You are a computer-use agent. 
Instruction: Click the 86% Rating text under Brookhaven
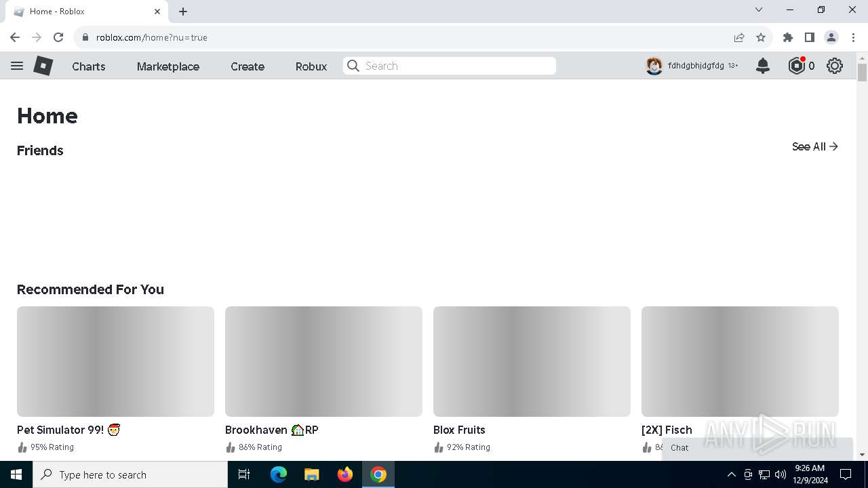(x=260, y=447)
